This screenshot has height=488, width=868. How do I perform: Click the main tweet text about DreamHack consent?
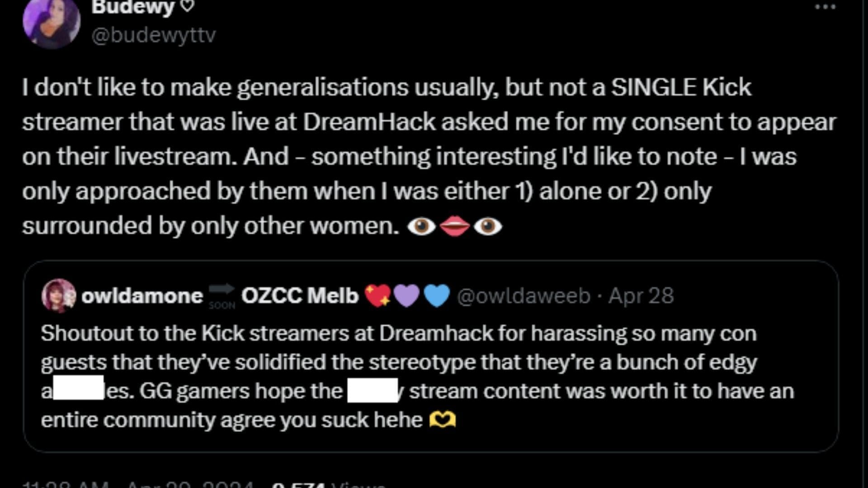(407, 156)
